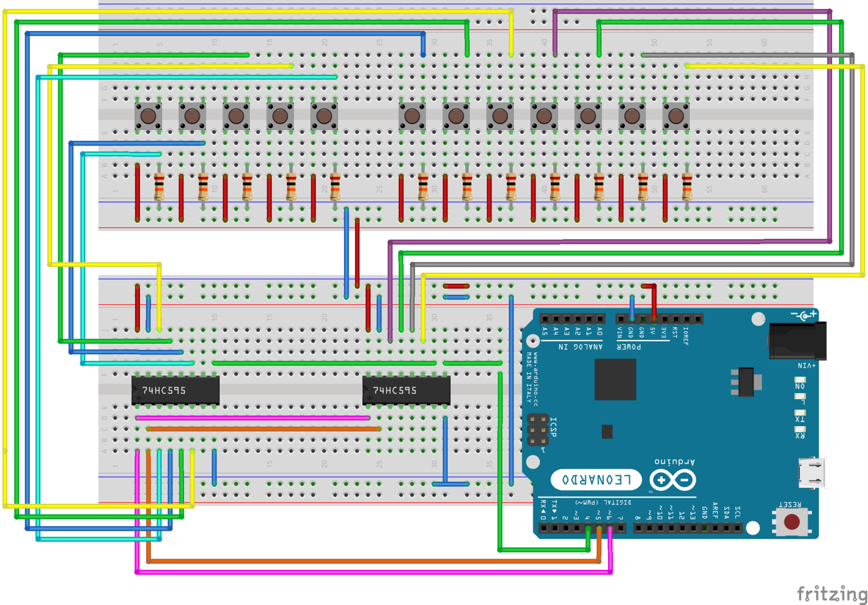This screenshot has height=605, width=868.
Task: Click the ANALOG IN label
Action: [x=580, y=347]
